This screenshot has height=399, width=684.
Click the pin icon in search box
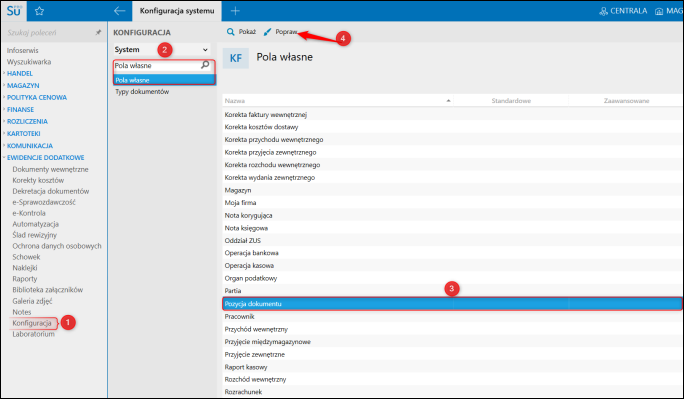pyautogui.click(x=98, y=33)
